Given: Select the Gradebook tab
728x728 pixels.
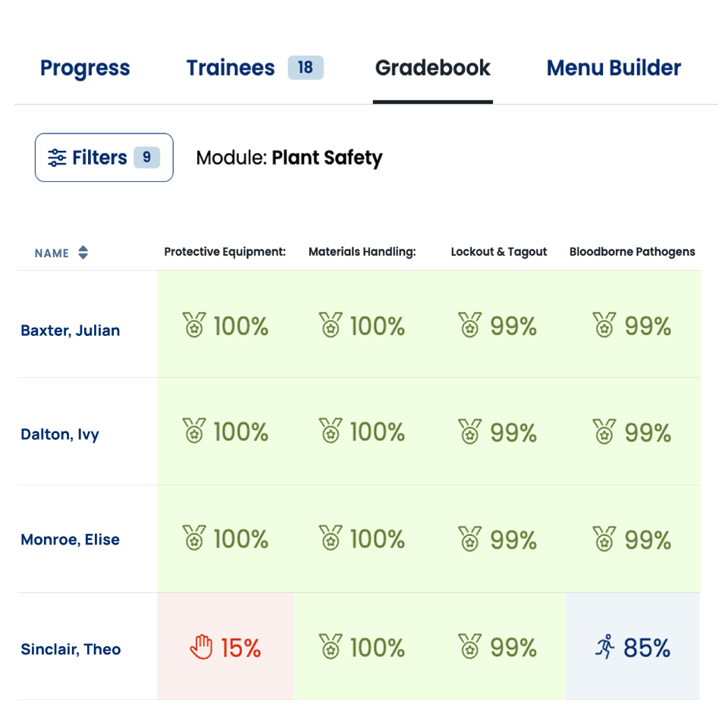Looking at the screenshot, I should click(x=433, y=67).
